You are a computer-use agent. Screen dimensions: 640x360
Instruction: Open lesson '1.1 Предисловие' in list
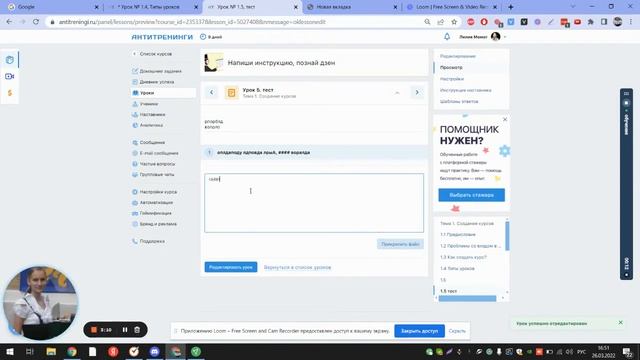[x=458, y=235]
